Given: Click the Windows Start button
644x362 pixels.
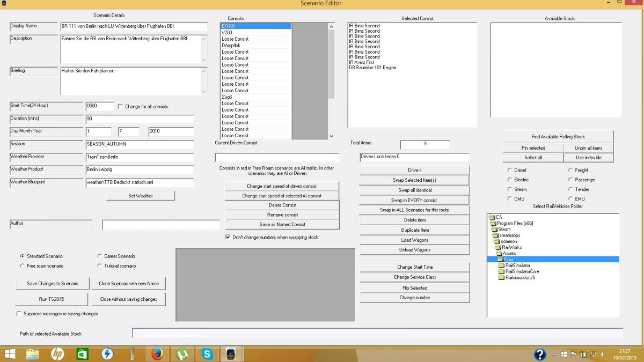Looking at the screenshot, I should coord(10,354).
